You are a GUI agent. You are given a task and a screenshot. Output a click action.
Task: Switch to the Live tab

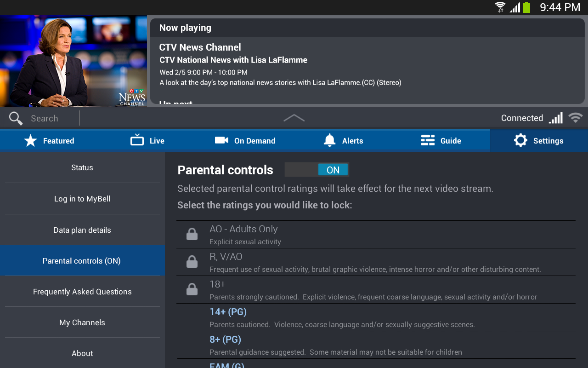pyautogui.click(x=147, y=141)
